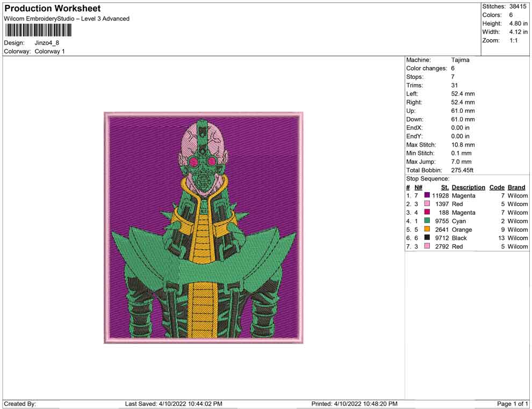Click the Max Jump value 7.0 mm
The image size is (532, 409).
461,162
